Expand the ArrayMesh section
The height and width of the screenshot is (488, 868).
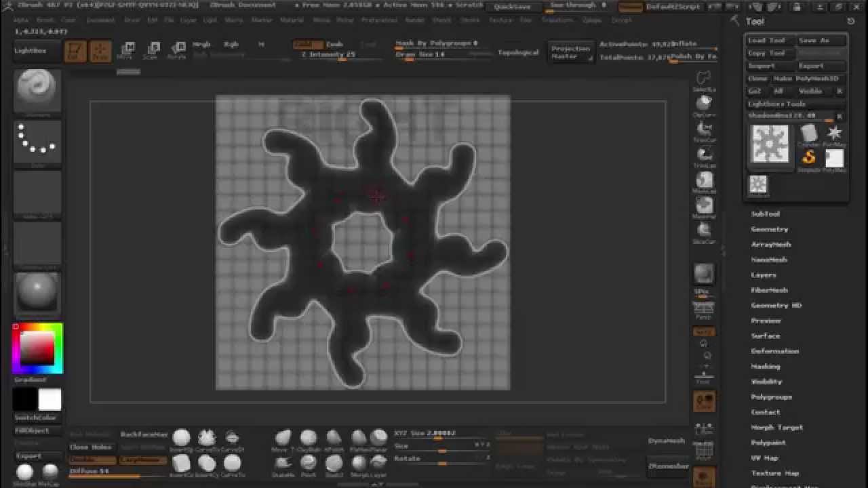(771, 244)
